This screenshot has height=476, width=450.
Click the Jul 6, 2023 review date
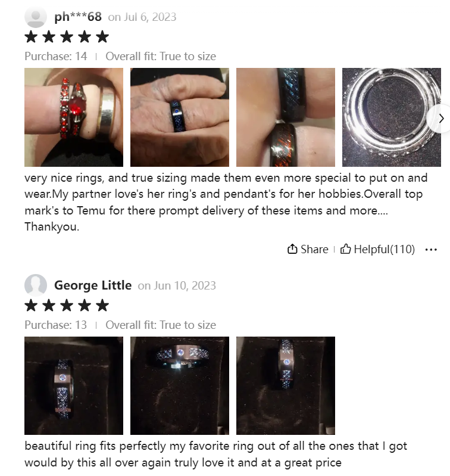pos(149,17)
